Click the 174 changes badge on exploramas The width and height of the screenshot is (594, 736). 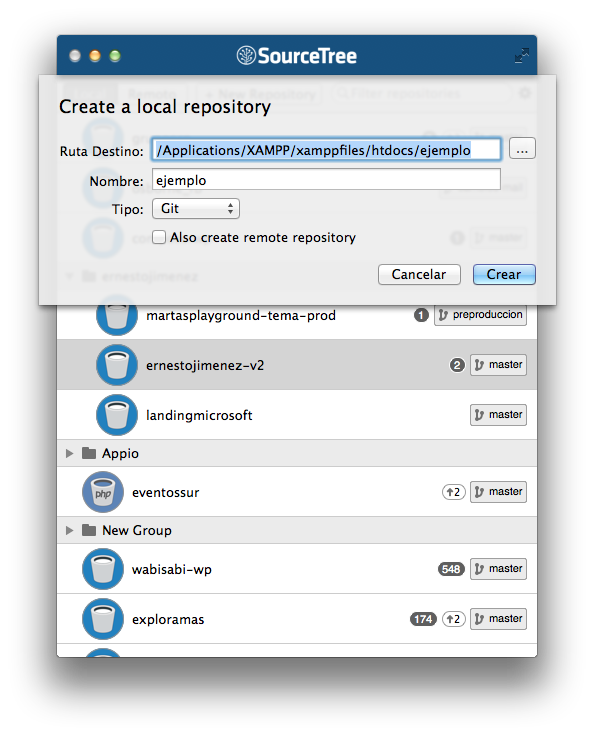424,619
